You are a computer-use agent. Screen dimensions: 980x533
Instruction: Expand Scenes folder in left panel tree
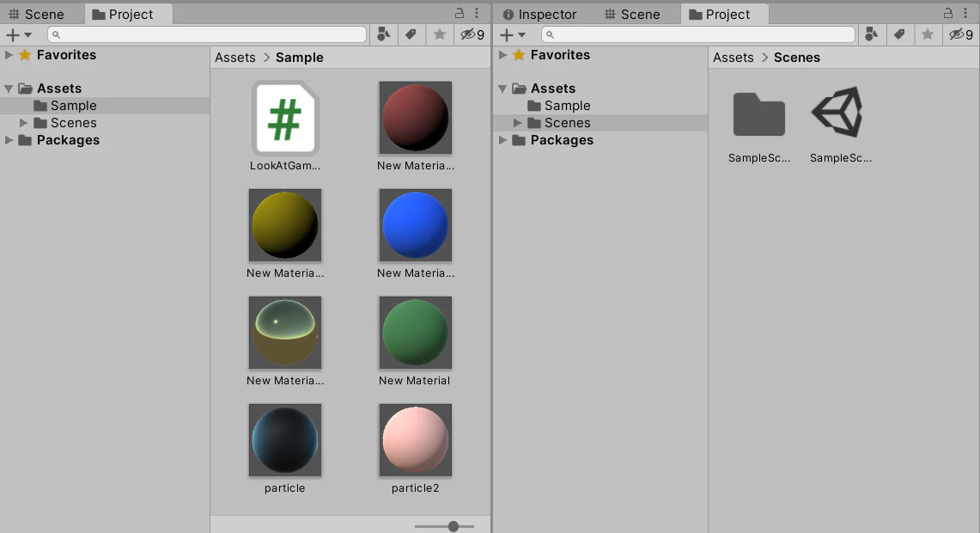[24, 123]
